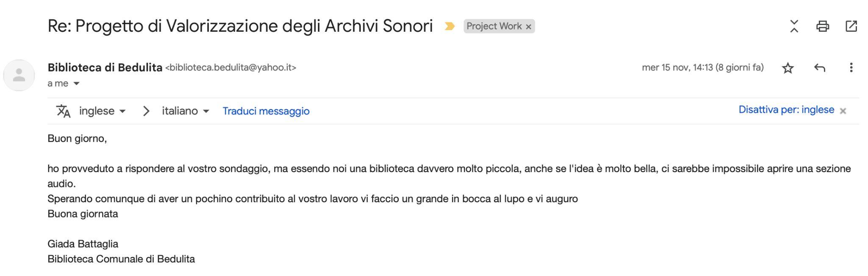Open the 'italiano' target language dropdown
Viewport: 868px width, 276px height.
(x=185, y=111)
